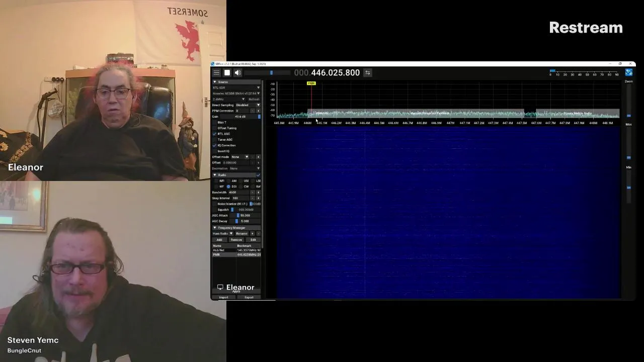Collapse the Frequency Manager section
Screen dimensions: 644x362
click(x=236, y=228)
